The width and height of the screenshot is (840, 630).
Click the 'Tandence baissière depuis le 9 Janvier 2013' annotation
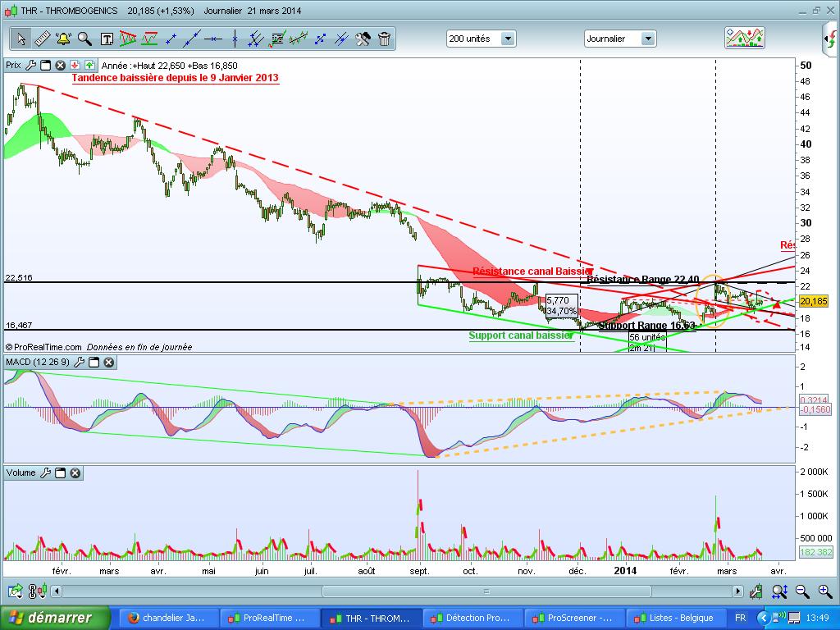(176, 78)
